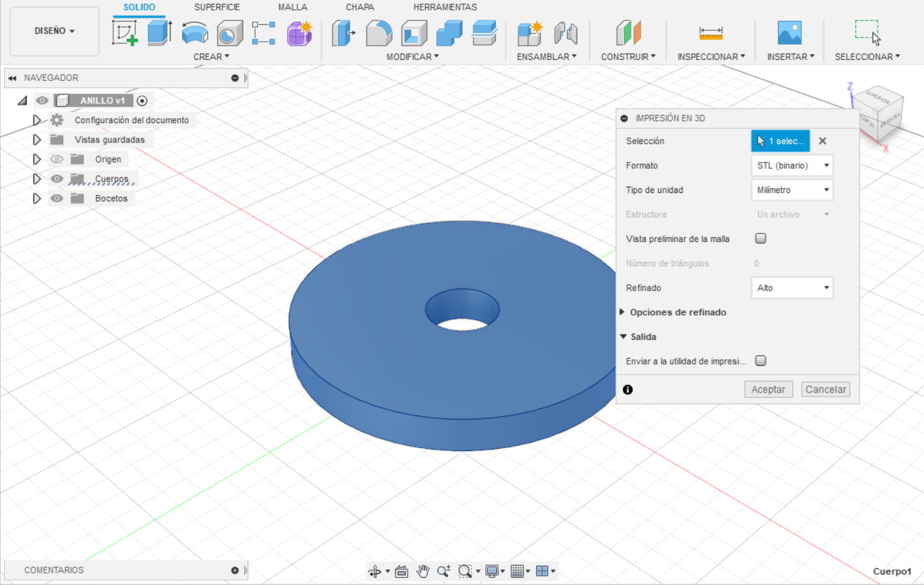Switch to the SUPERFICIE tab

217,7
